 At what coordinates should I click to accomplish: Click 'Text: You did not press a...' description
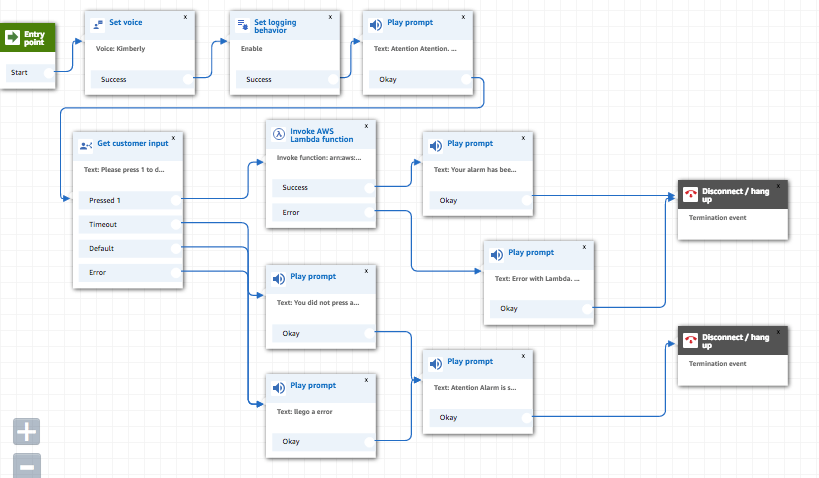pyautogui.click(x=318, y=302)
